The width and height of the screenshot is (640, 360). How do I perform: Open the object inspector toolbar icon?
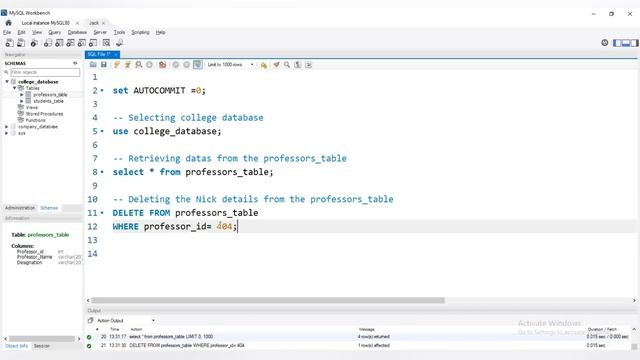[x=34, y=43]
